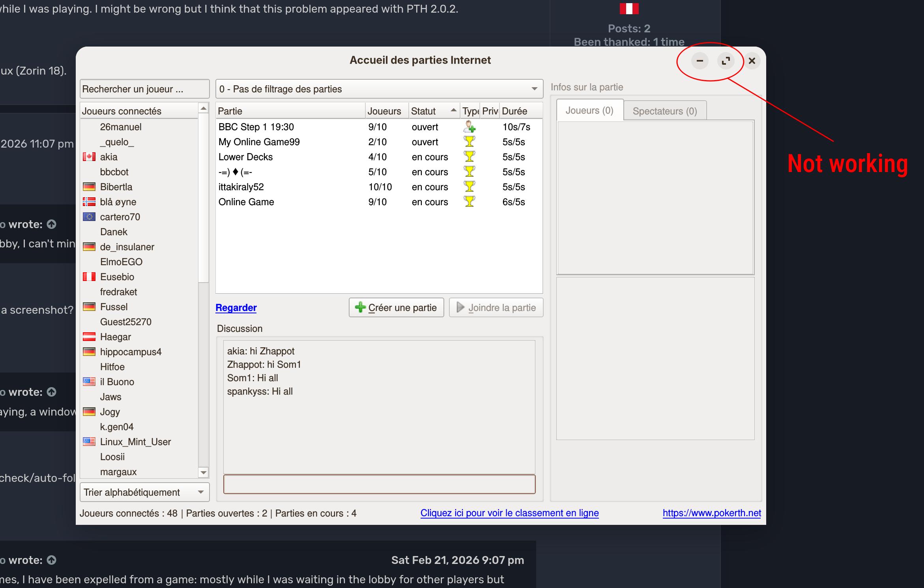Screen dimensions: 924x588
Task: Click the Austria flag beside Haegar
Action: (x=90, y=337)
